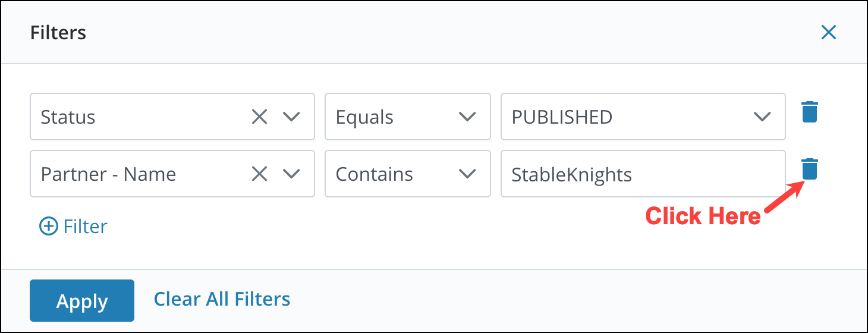This screenshot has width=868, height=333.
Task: Expand the chevron on the Contains field
Action: (468, 174)
